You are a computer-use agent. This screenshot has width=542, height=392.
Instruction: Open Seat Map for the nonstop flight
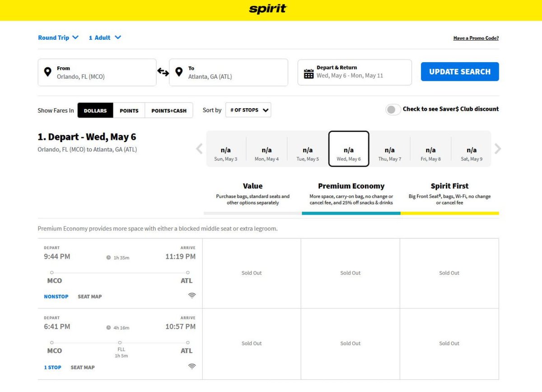coord(90,296)
